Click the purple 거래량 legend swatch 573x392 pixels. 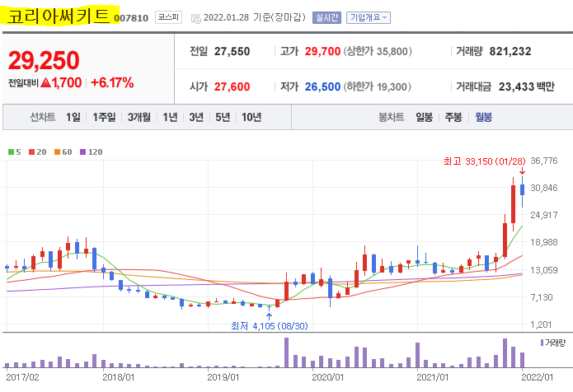(542, 343)
